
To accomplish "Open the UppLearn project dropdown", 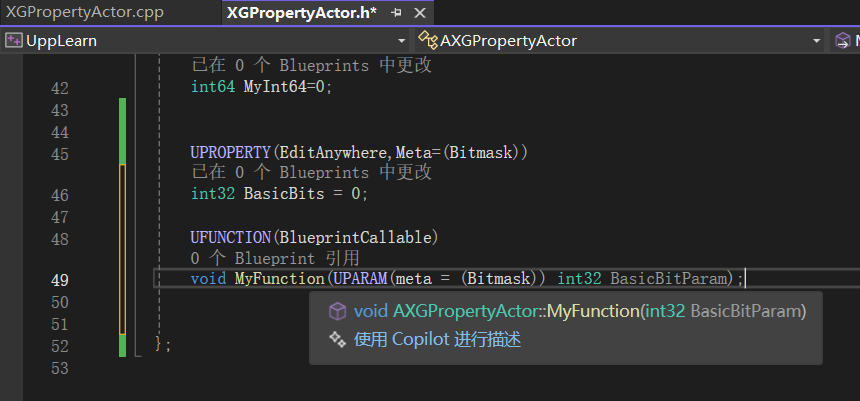I will [x=401, y=41].
